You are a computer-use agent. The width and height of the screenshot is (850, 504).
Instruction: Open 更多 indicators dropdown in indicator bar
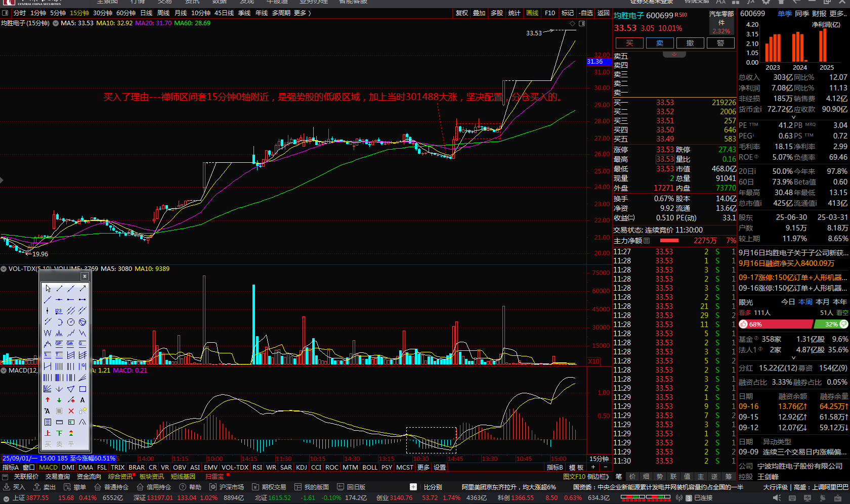(x=423, y=468)
